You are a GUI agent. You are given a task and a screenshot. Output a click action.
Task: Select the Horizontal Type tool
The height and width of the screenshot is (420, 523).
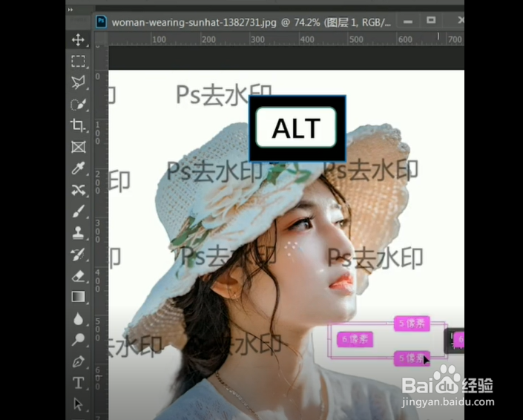tap(78, 383)
